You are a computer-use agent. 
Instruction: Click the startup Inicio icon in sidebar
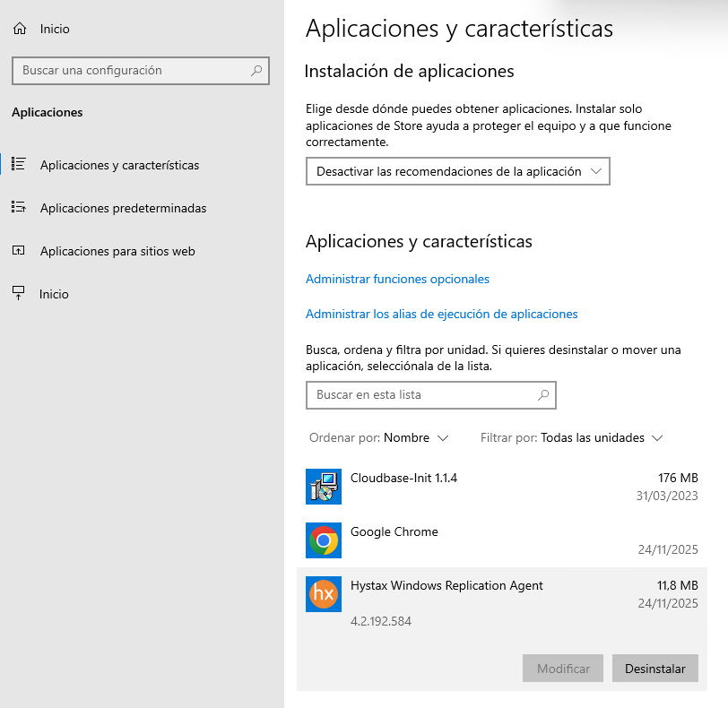click(x=19, y=293)
